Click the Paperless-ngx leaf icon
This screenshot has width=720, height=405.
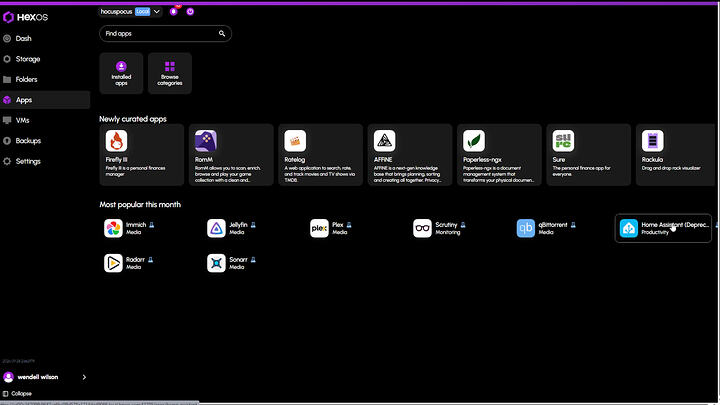[474, 141]
